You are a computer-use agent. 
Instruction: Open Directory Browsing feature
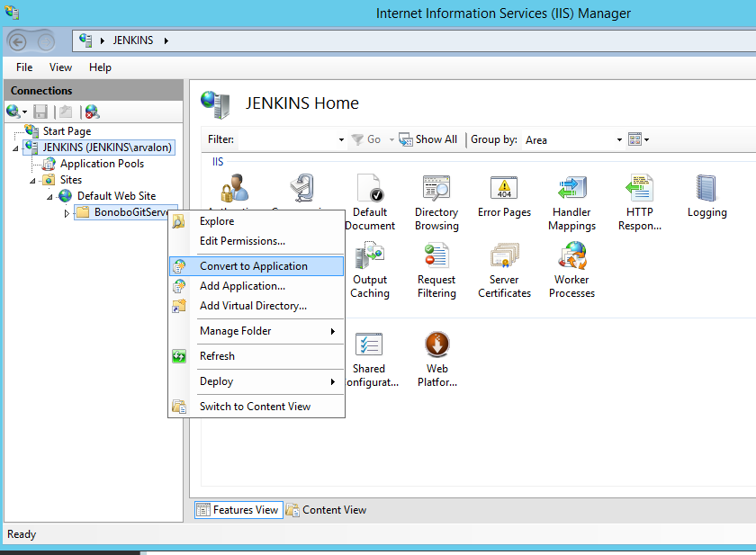pos(436,202)
